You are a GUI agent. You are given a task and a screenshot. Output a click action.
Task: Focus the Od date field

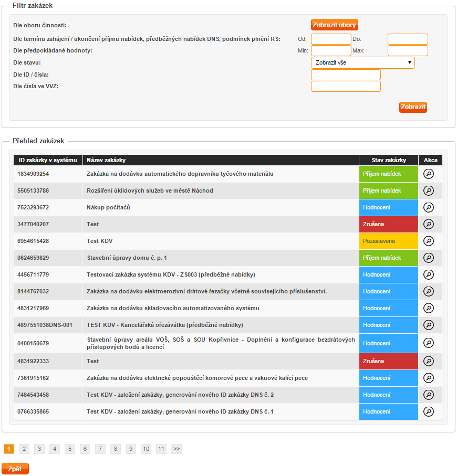(x=331, y=39)
